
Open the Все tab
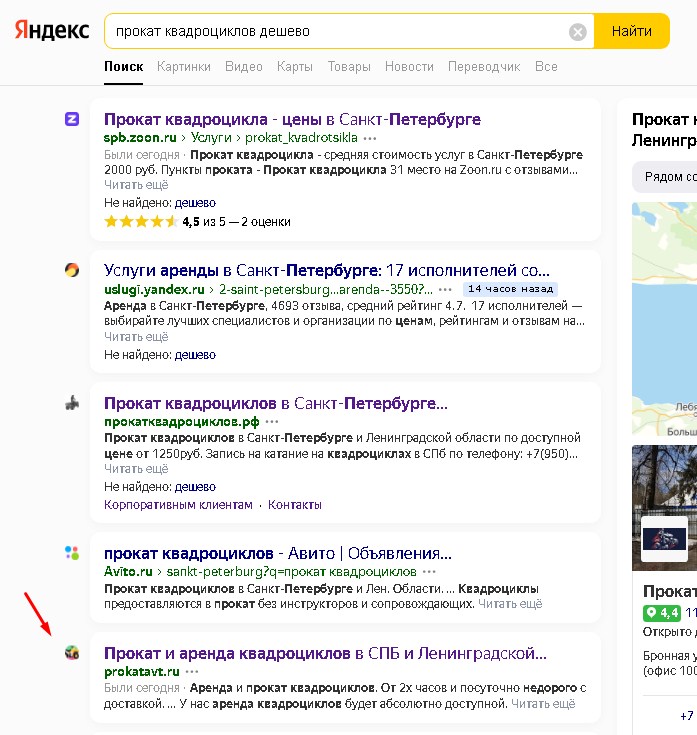pyautogui.click(x=546, y=67)
